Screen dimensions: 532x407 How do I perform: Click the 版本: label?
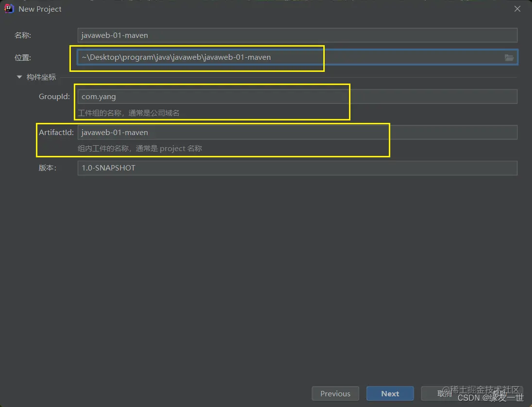tap(48, 168)
